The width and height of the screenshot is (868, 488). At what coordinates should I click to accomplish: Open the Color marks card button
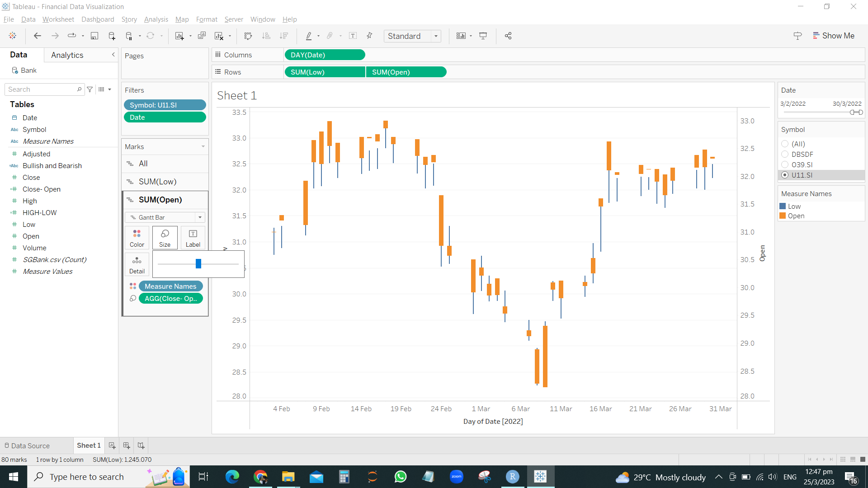click(x=137, y=238)
